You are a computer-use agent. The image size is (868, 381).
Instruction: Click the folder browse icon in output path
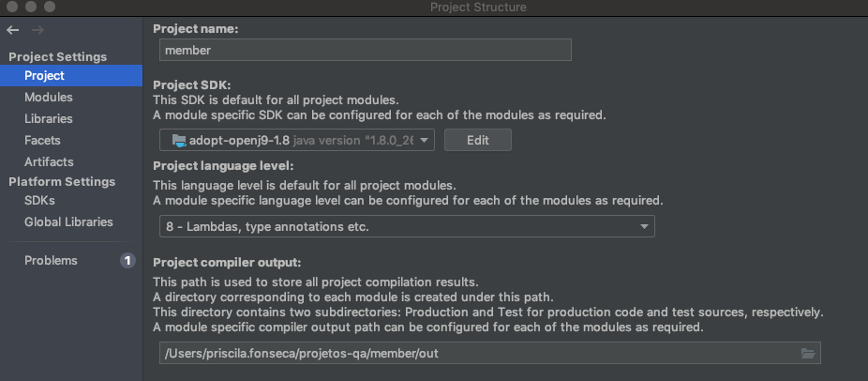(807, 353)
